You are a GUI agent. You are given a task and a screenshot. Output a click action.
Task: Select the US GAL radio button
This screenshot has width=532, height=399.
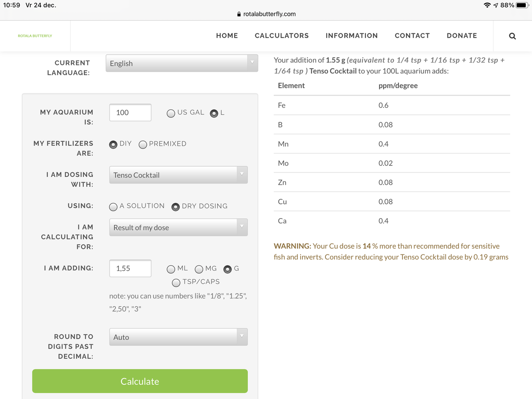(x=171, y=113)
